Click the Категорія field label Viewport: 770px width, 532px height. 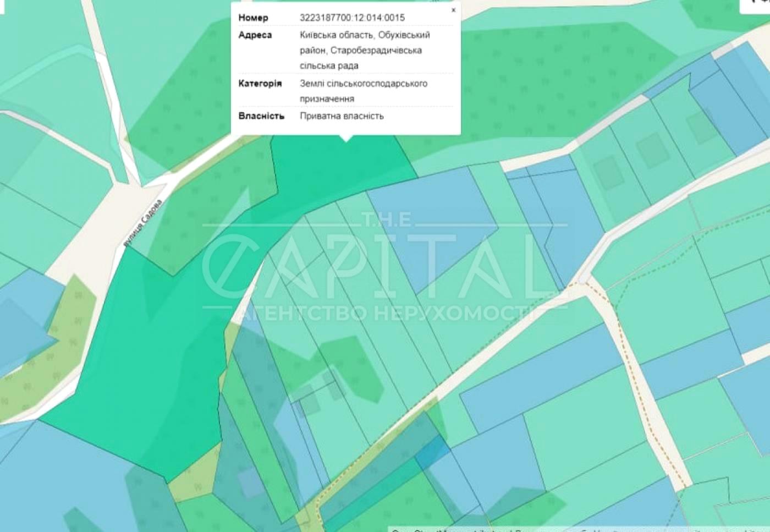pyautogui.click(x=260, y=84)
